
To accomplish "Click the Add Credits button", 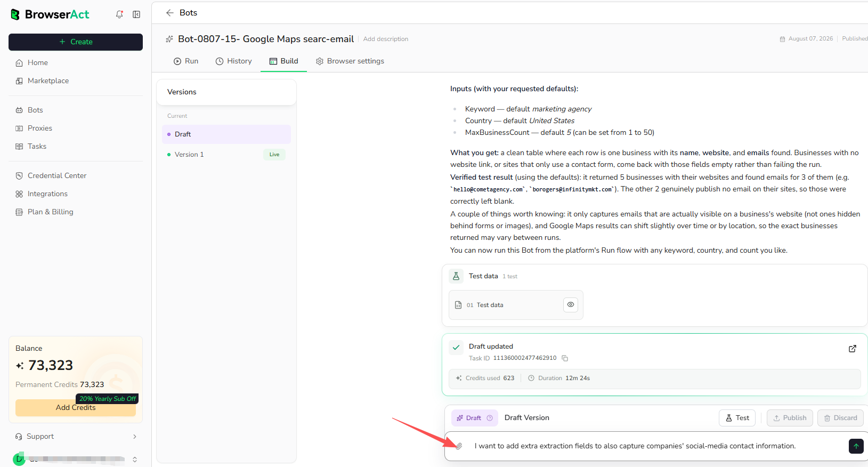I will [x=76, y=408].
